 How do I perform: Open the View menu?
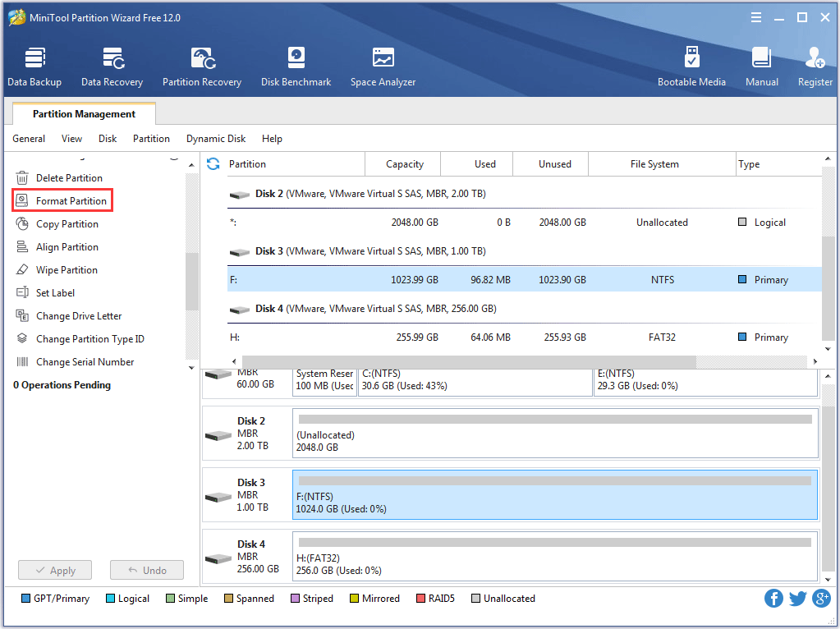pos(71,139)
